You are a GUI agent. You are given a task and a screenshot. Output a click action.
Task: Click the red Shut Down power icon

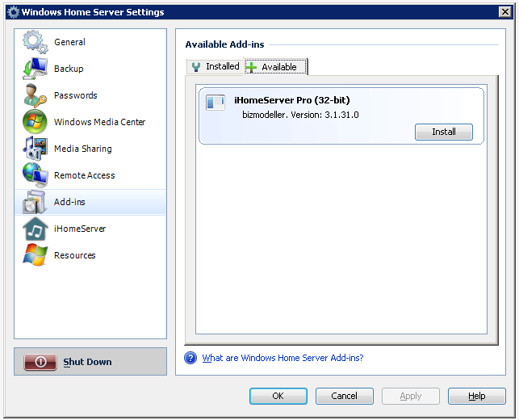coord(40,362)
